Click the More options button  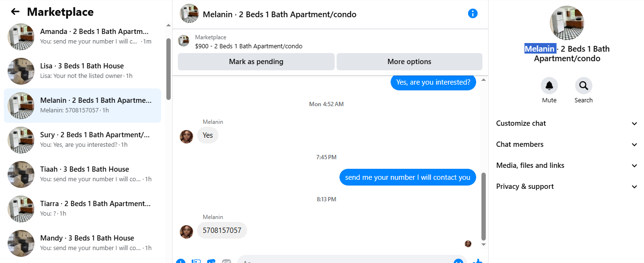click(409, 62)
